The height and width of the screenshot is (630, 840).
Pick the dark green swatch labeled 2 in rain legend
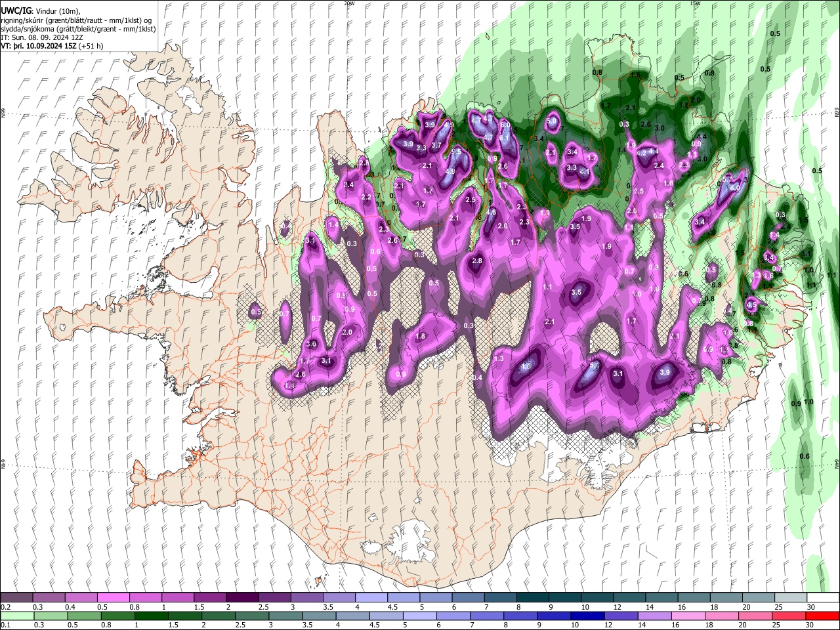pyautogui.click(x=218, y=616)
